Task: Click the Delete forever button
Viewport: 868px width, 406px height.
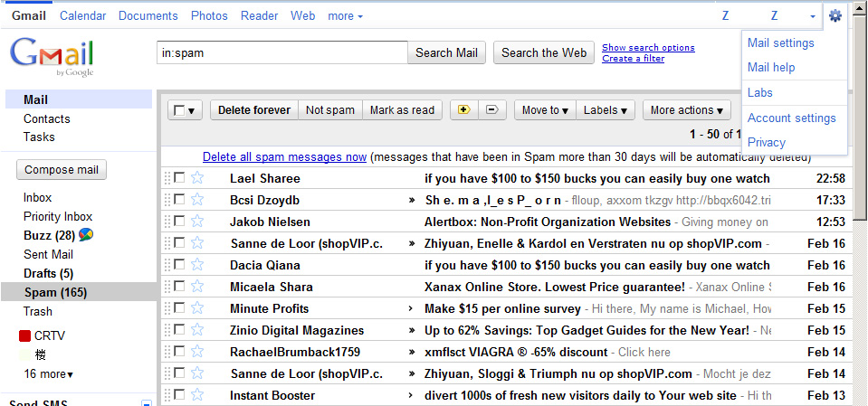Action: (254, 110)
